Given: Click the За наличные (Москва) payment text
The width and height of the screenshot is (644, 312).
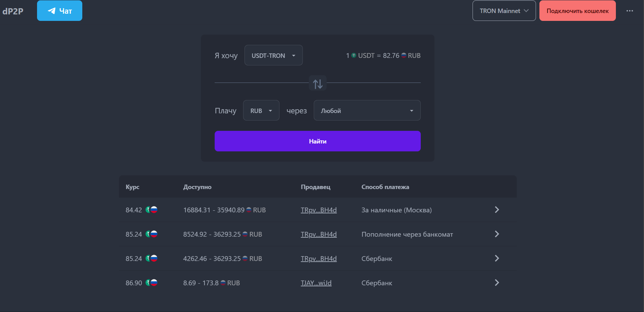Looking at the screenshot, I should pyautogui.click(x=396, y=210).
